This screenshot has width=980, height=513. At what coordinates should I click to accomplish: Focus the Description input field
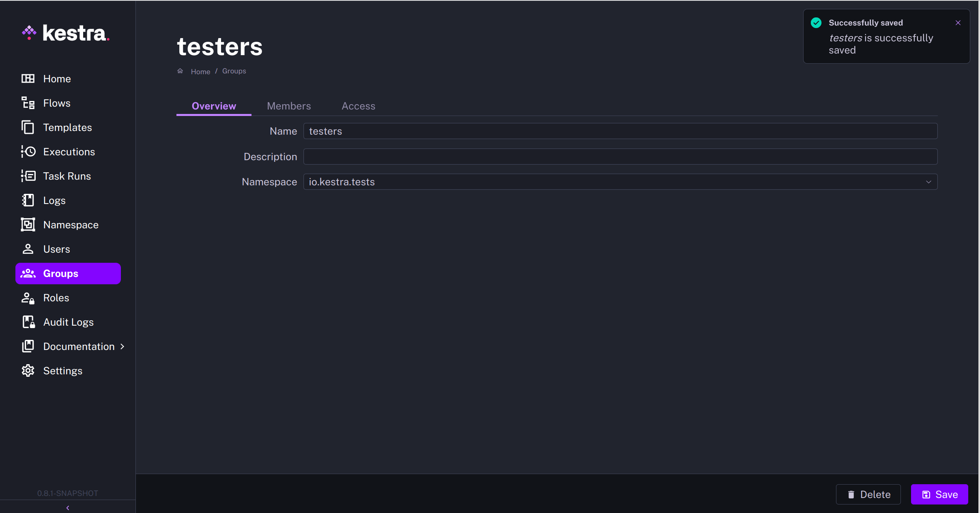(x=620, y=157)
